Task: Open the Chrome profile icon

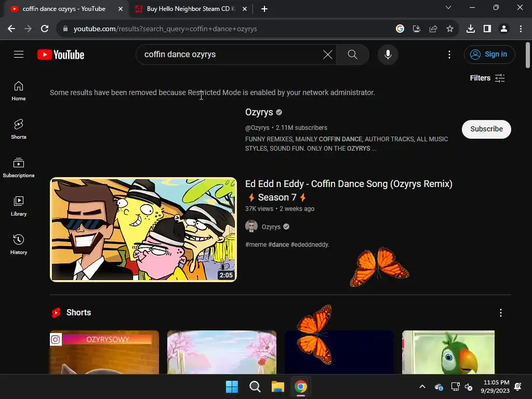Action: 504,29
